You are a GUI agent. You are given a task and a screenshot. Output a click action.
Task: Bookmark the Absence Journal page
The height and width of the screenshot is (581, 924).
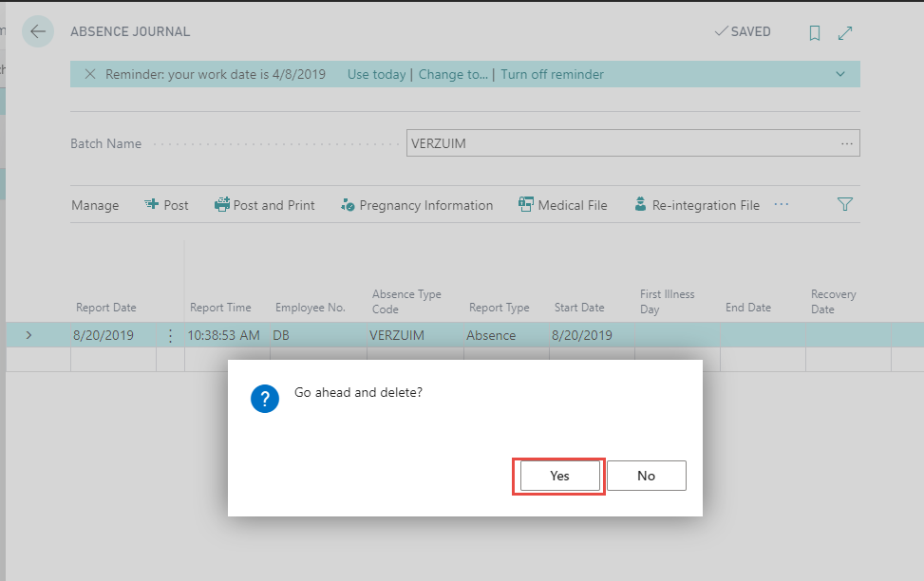(x=814, y=31)
